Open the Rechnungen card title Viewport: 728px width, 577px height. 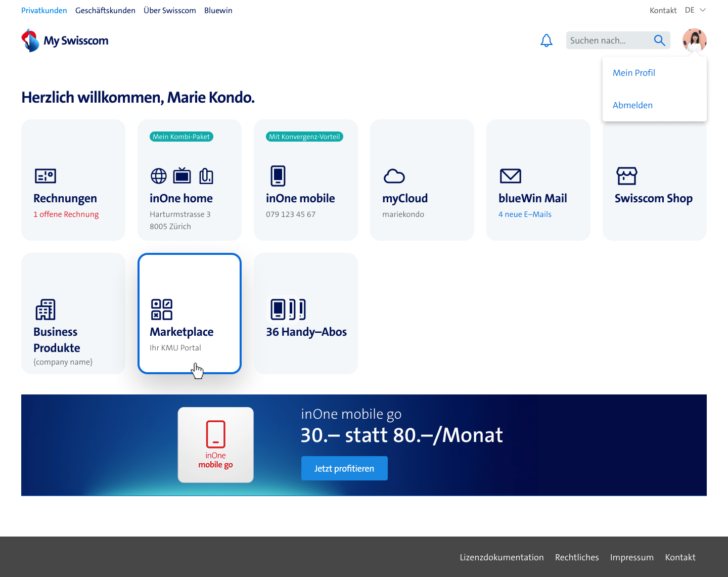(65, 198)
